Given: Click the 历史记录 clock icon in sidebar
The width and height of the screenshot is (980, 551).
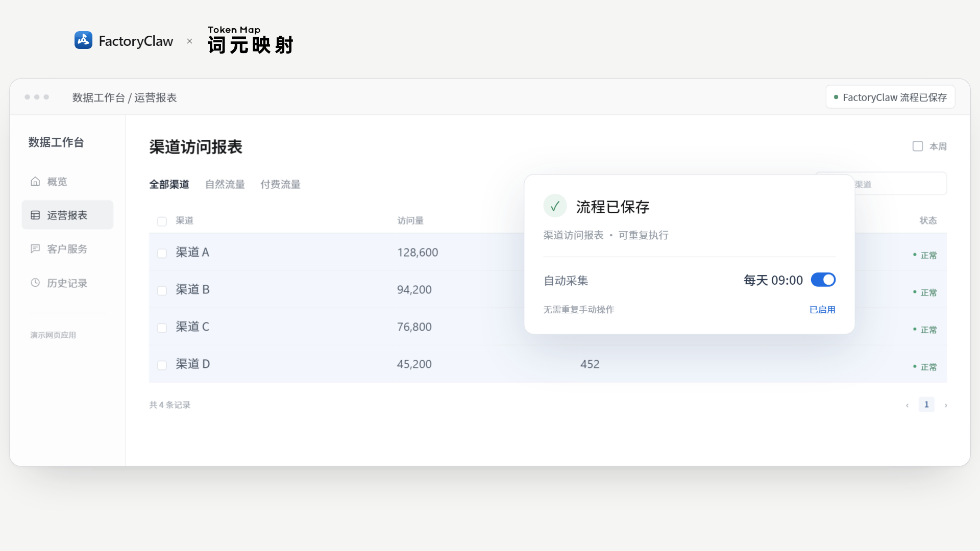Looking at the screenshot, I should (x=35, y=283).
